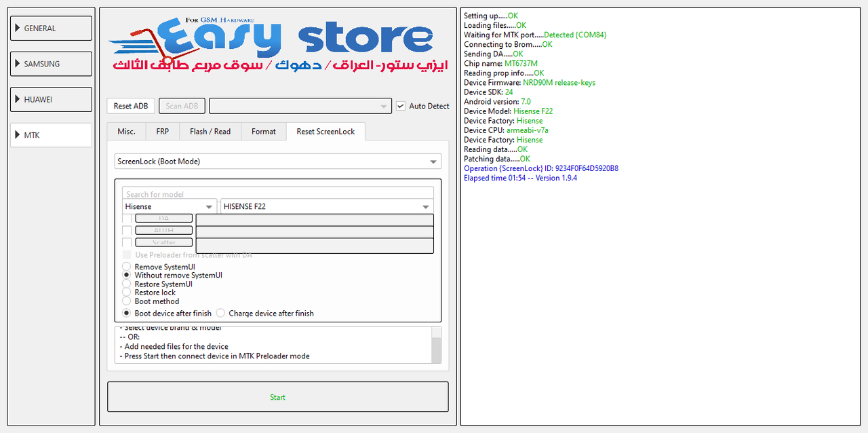Switch to the FRP tab
Image resolution: width=868 pixels, height=433 pixels.
click(x=162, y=132)
